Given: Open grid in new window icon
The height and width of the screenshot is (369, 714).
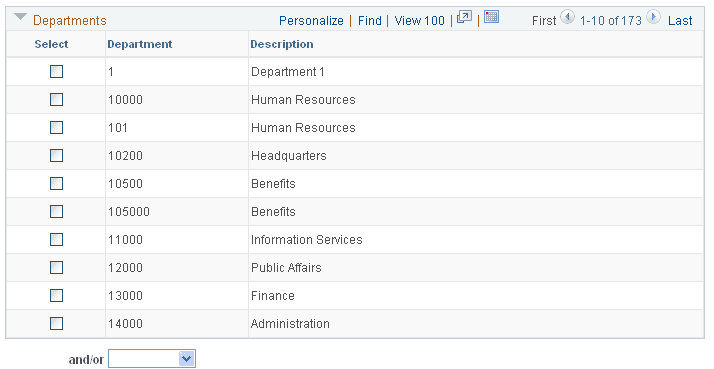Looking at the screenshot, I should 464,17.
